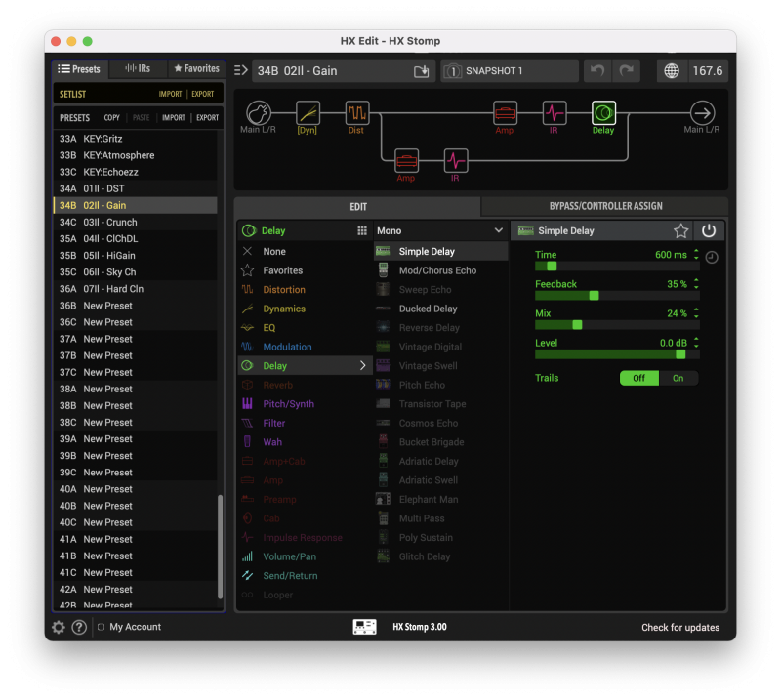
Task: Adjust Level value stepper arrows
Action: [x=696, y=343]
